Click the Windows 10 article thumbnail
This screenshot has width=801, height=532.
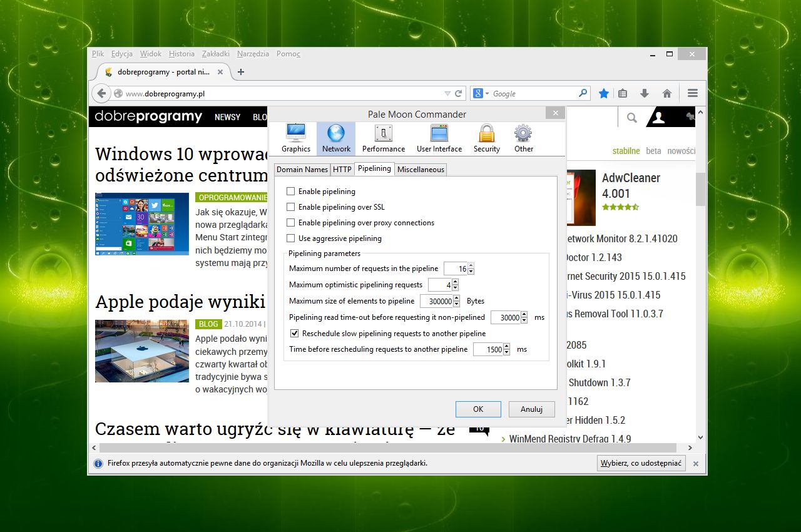[x=142, y=224]
